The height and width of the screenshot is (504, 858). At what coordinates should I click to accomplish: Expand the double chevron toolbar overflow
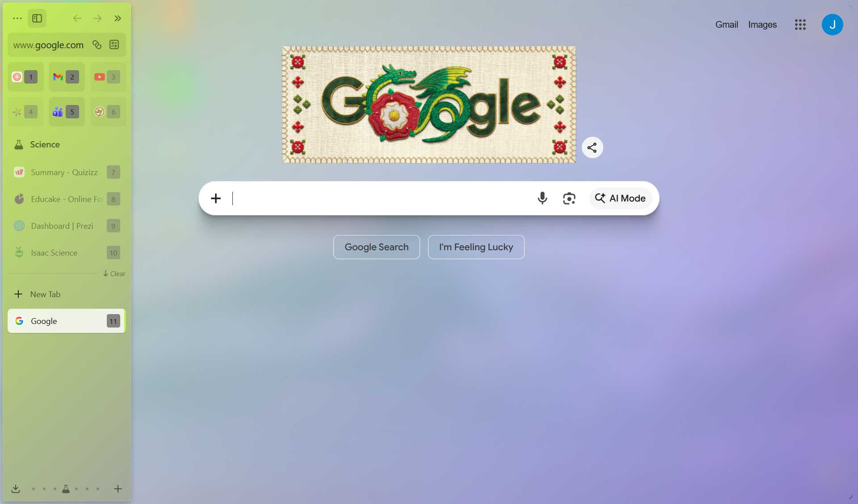click(118, 18)
